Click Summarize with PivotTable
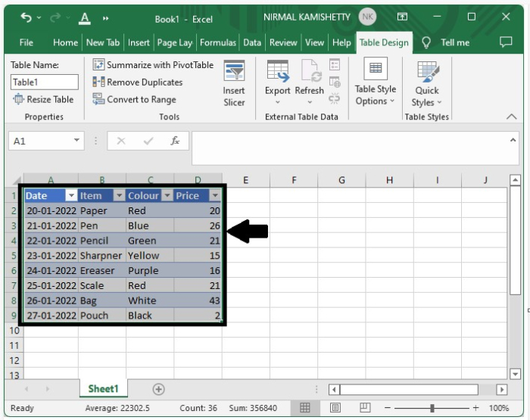This screenshot has width=530, height=420. pos(153,64)
